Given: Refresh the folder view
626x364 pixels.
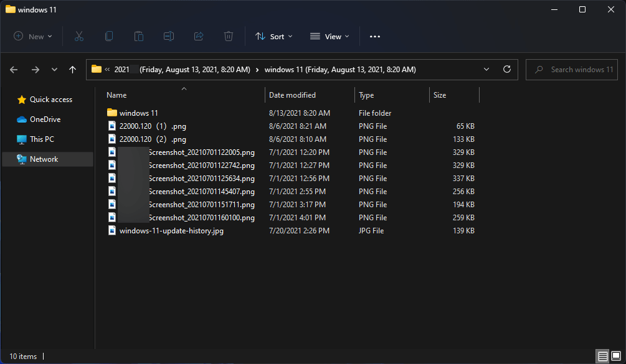Looking at the screenshot, I should click(x=507, y=69).
